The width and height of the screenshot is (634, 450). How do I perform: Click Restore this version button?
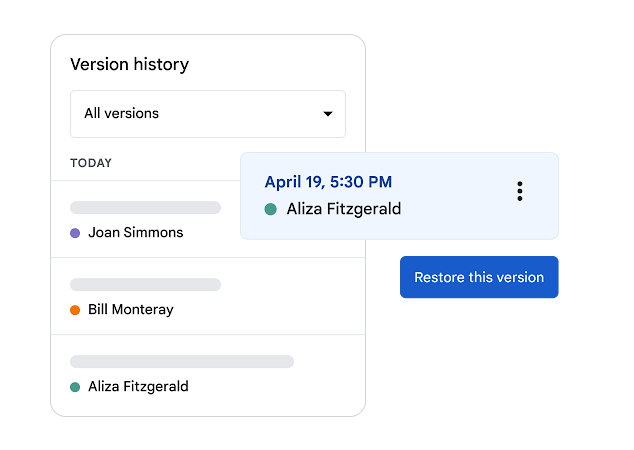coord(479,277)
